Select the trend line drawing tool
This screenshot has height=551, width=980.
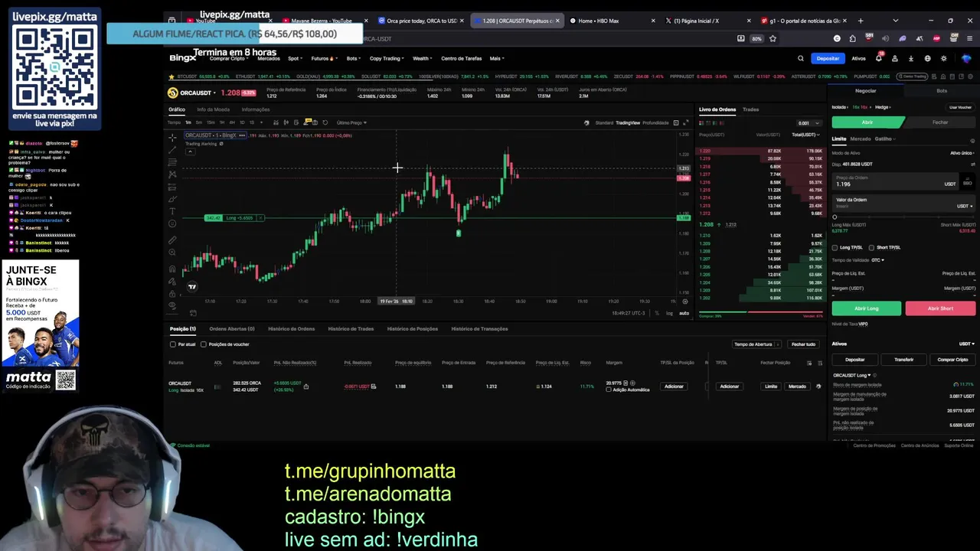(172, 150)
